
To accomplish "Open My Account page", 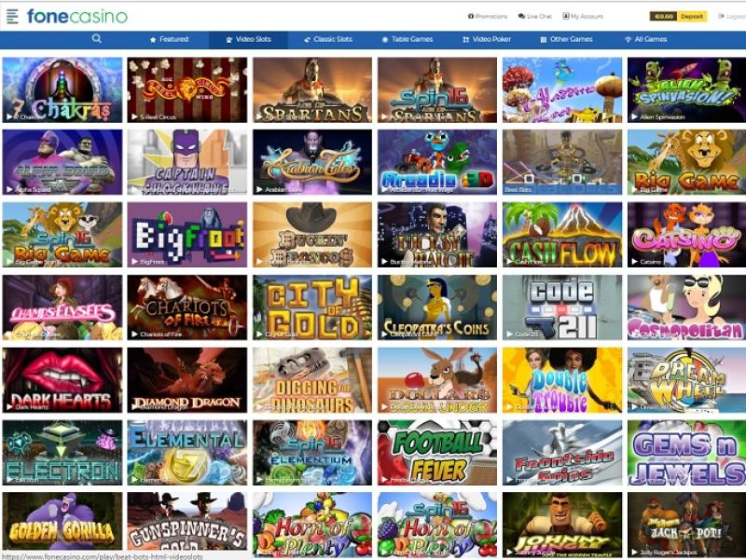I will pyautogui.click(x=583, y=16).
